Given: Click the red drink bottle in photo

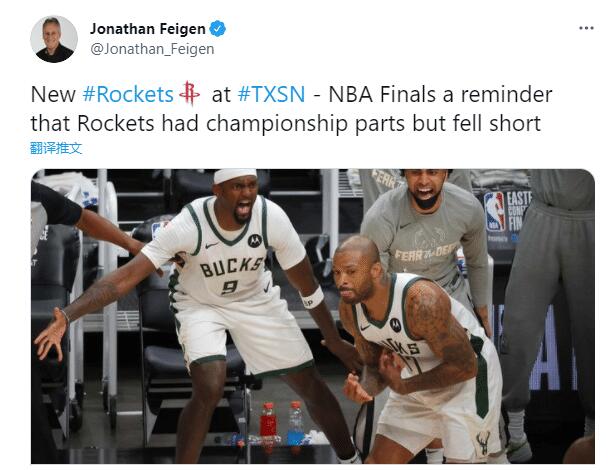Looking at the screenshot, I should (268, 421).
